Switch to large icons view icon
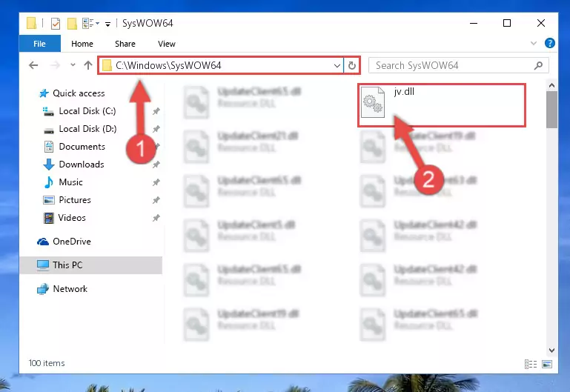The width and height of the screenshot is (570, 392). point(547,364)
